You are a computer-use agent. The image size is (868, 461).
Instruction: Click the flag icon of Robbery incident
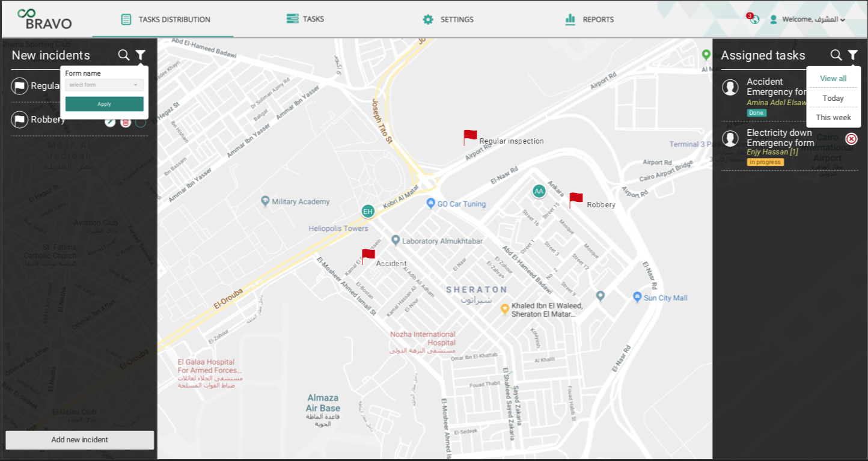tap(20, 120)
